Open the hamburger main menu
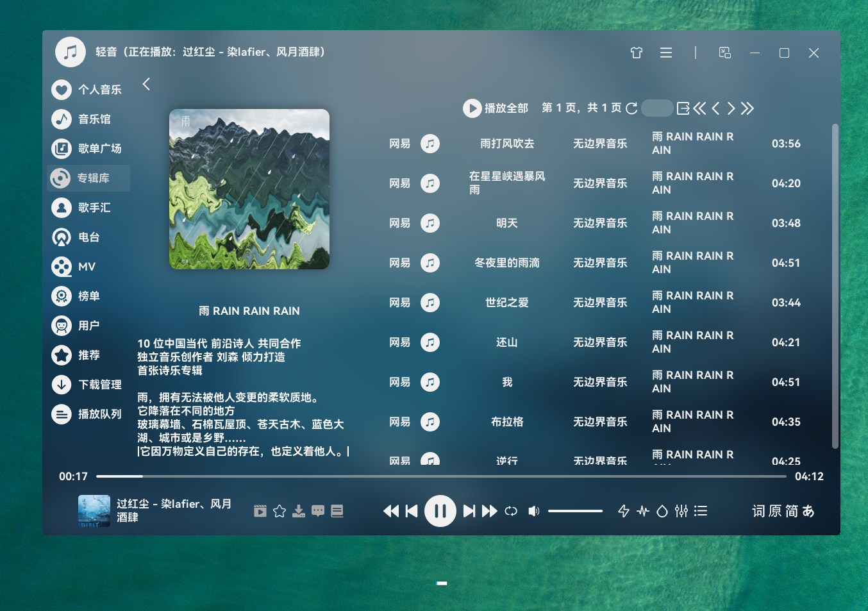The width and height of the screenshot is (868, 611). point(666,53)
